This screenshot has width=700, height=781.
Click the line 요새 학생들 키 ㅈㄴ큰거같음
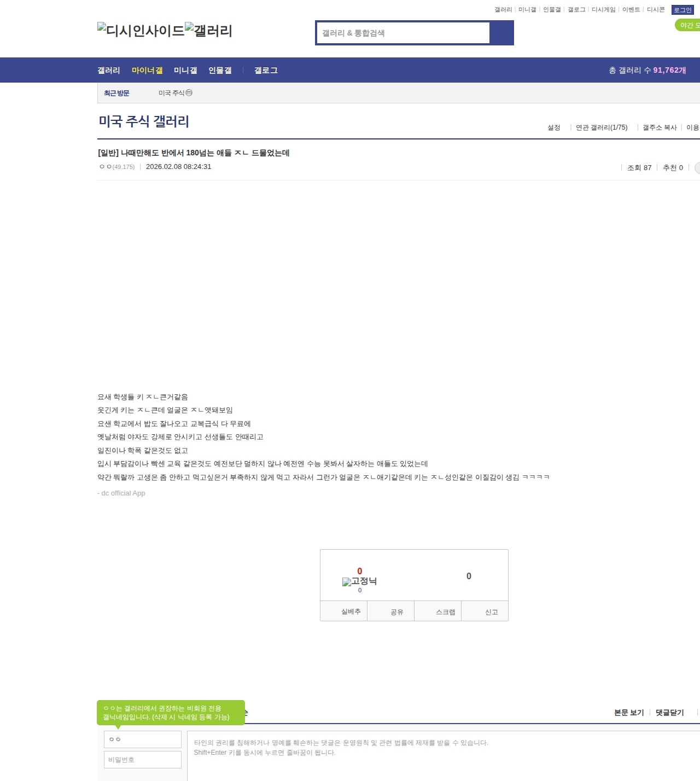143,397
